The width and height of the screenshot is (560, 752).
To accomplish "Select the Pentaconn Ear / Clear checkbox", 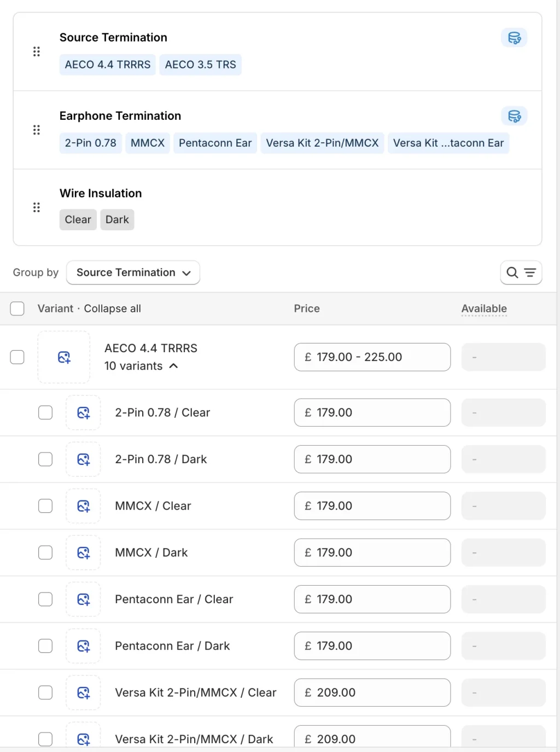I will click(x=45, y=599).
